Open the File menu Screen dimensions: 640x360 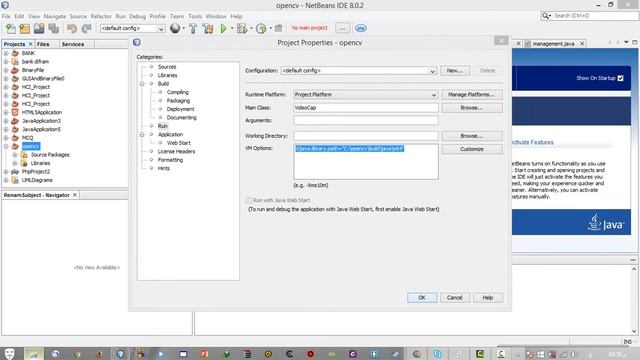coord(6,16)
